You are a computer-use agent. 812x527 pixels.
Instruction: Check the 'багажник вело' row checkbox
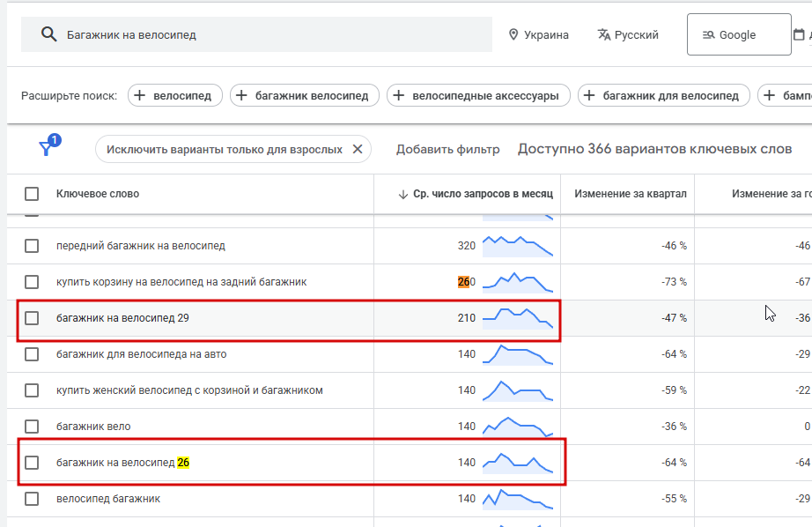tap(32, 427)
